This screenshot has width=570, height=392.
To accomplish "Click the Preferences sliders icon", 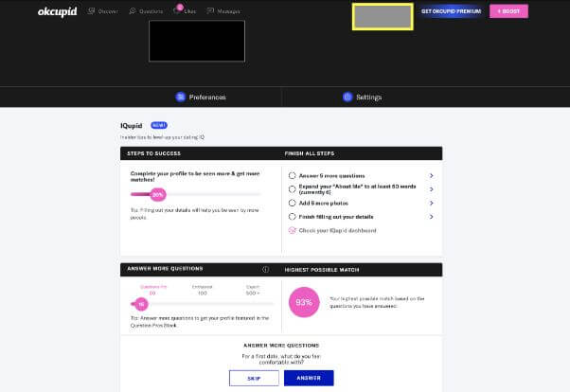I will tap(181, 98).
